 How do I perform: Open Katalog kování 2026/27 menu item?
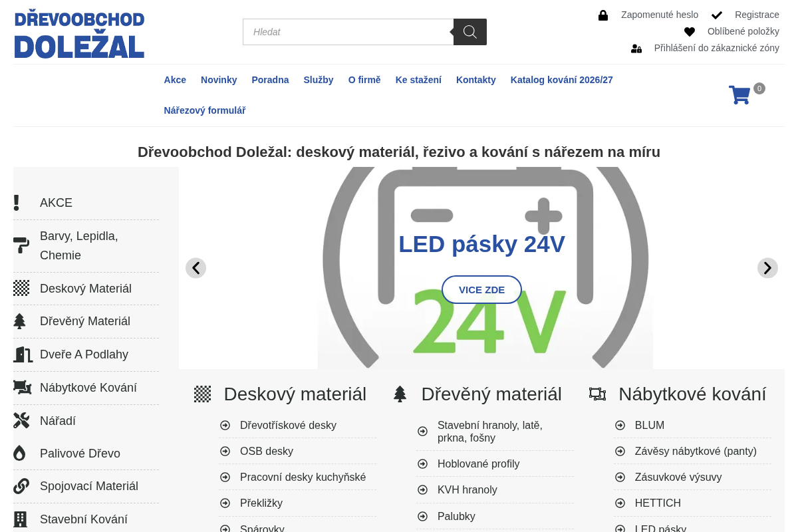tap(562, 80)
